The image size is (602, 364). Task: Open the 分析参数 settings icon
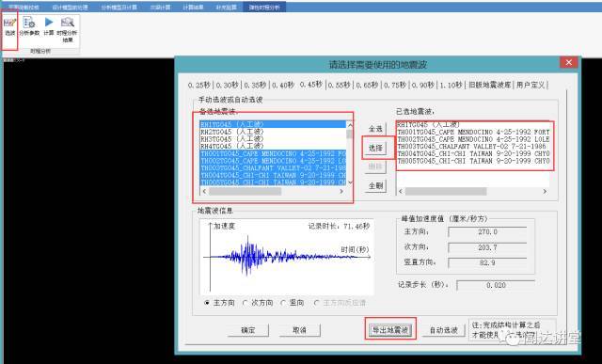coord(29,27)
